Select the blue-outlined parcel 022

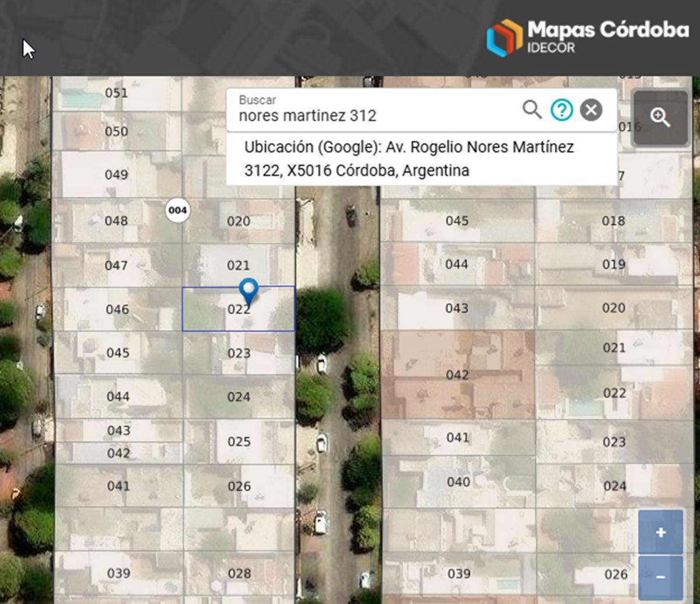pyautogui.click(x=238, y=309)
